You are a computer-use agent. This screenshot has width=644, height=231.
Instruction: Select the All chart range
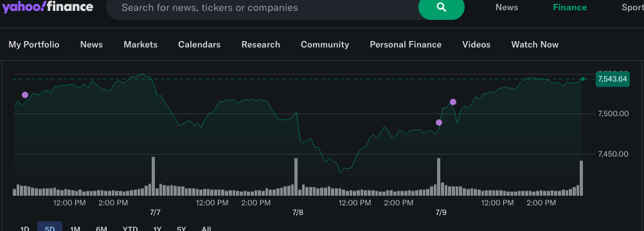[206, 228]
